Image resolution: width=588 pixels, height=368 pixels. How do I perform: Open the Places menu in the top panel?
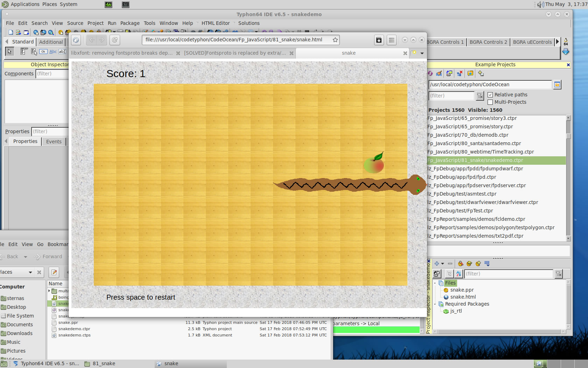pyautogui.click(x=50, y=4)
